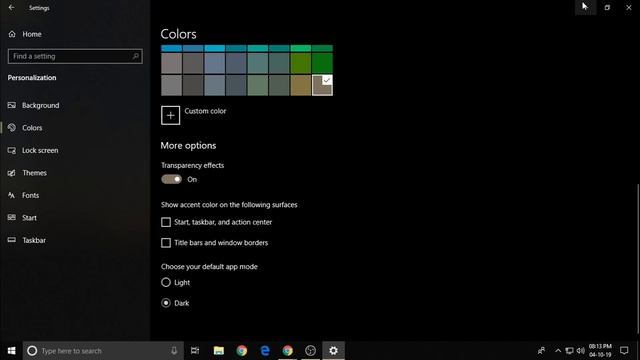
Task: Pick the selected tan swatch with checkmark
Action: tap(322, 85)
